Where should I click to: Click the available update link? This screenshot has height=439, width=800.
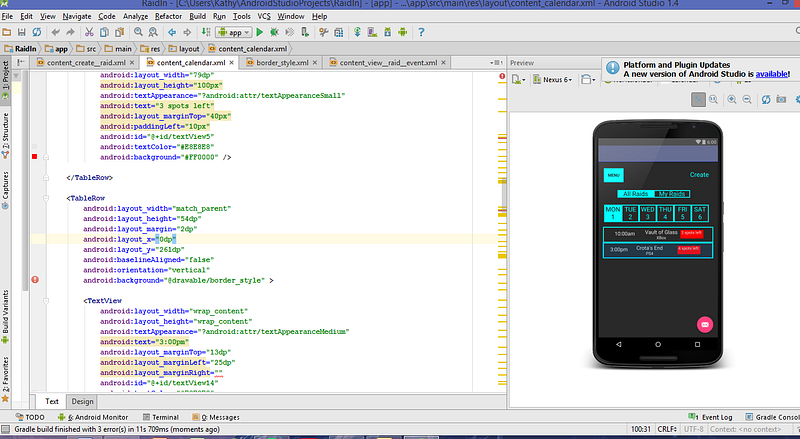(771, 74)
